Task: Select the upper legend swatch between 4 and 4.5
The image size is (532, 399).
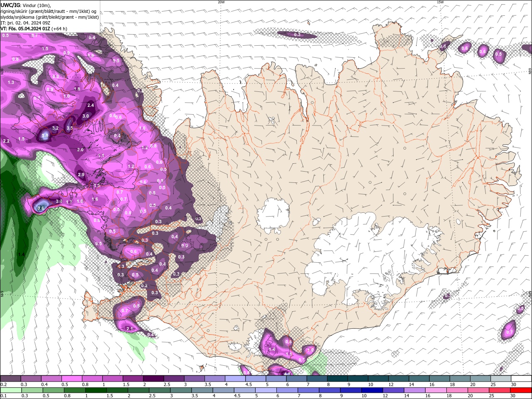Action: (235, 379)
